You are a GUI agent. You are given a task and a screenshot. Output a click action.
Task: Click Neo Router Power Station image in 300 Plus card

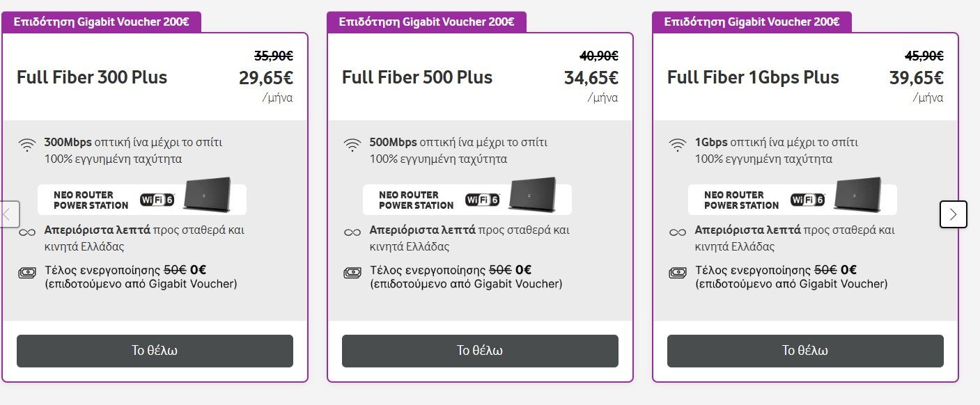(x=142, y=197)
